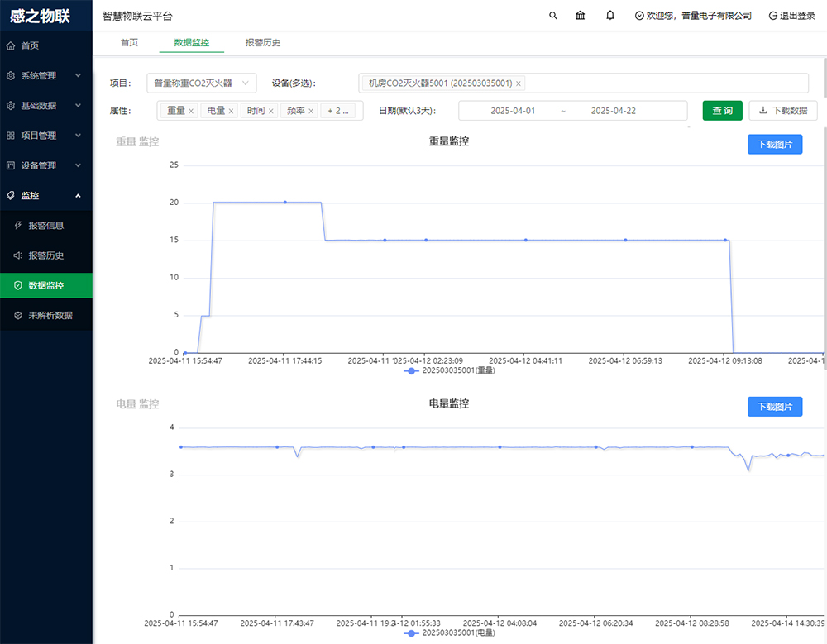Remove the 重量 attribute tag
This screenshot has height=644, width=827.
tap(193, 110)
